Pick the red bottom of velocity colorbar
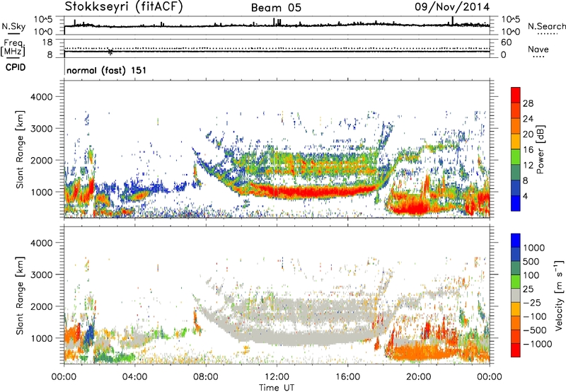This screenshot has width=566, height=392. pyautogui.click(x=516, y=350)
